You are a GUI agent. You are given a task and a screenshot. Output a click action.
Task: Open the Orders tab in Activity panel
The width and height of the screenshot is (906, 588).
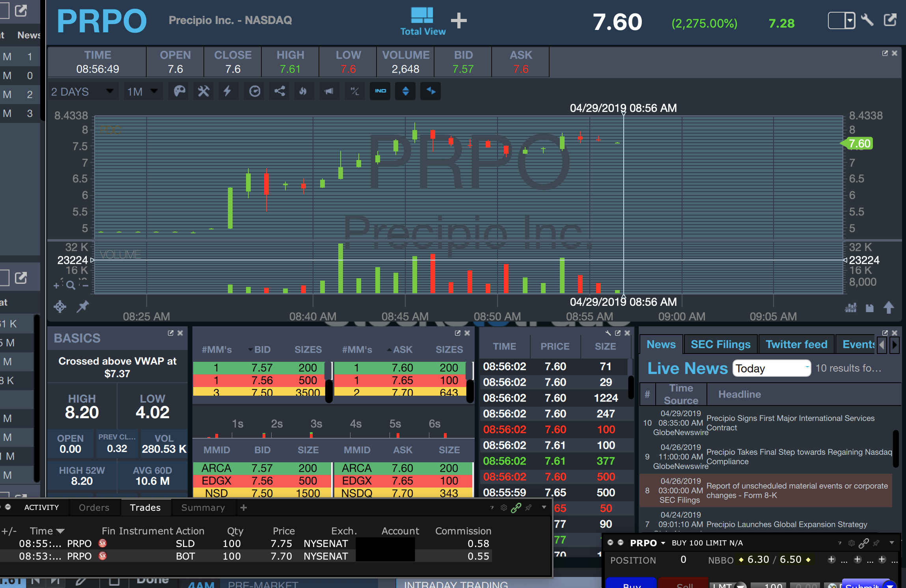coord(94,507)
